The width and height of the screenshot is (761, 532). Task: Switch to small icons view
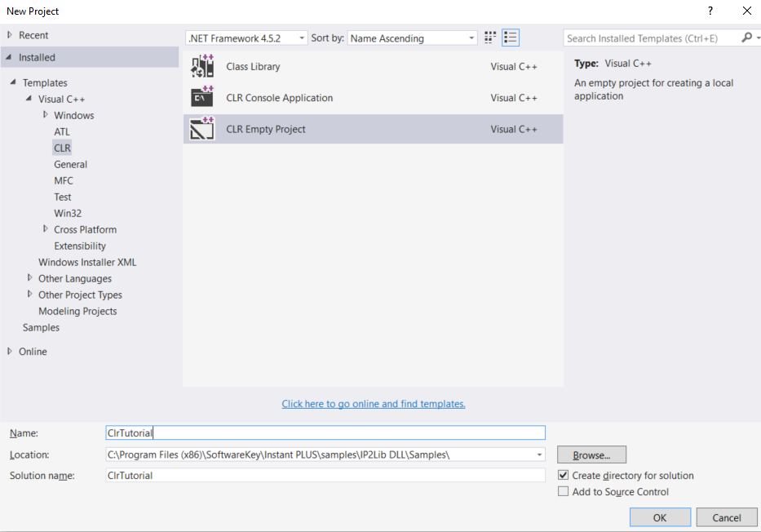[x=490, y=38]
